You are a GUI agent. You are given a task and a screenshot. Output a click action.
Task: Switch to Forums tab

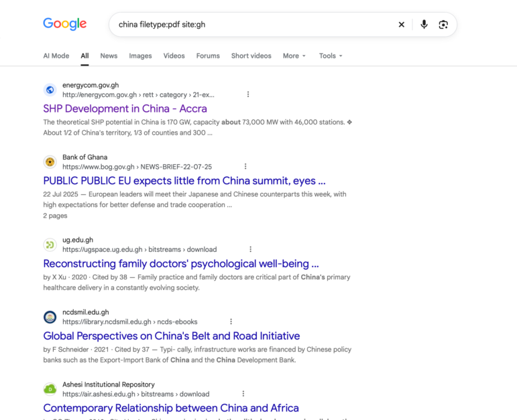point(208,56)
